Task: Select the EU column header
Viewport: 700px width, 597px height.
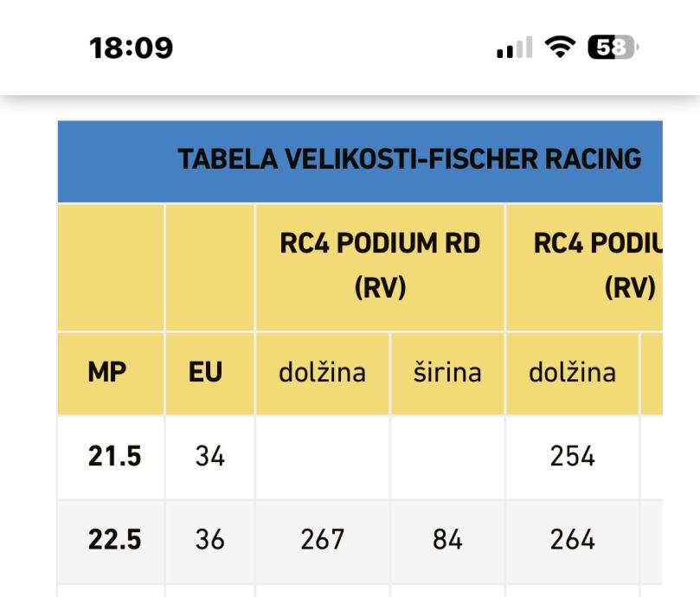Action: [205, 372]
